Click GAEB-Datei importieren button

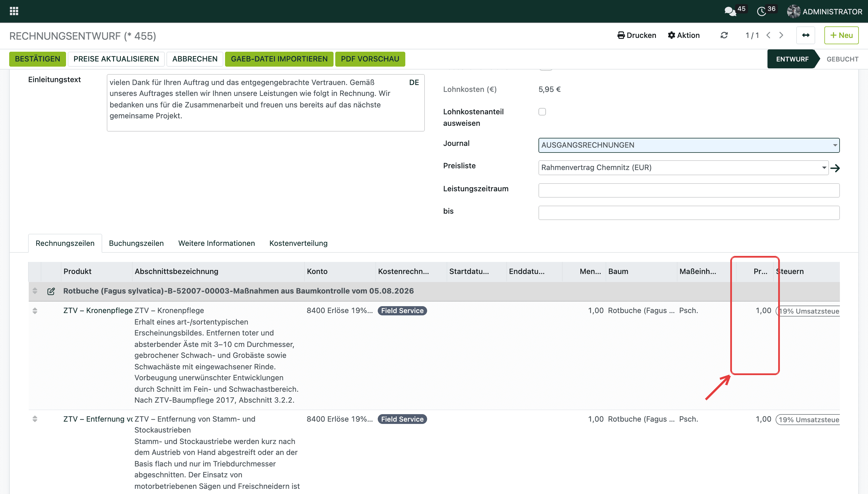coord(279,59)
